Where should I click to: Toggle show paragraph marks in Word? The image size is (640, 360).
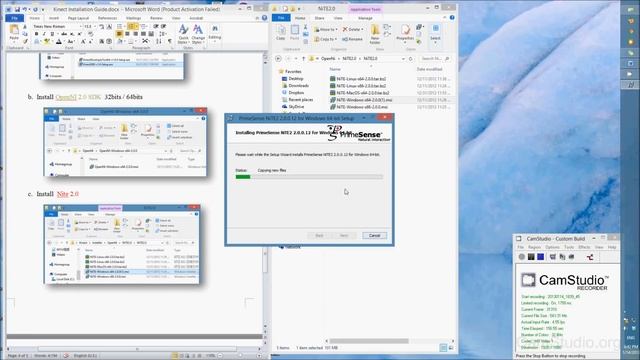click(x=170, y=41)
